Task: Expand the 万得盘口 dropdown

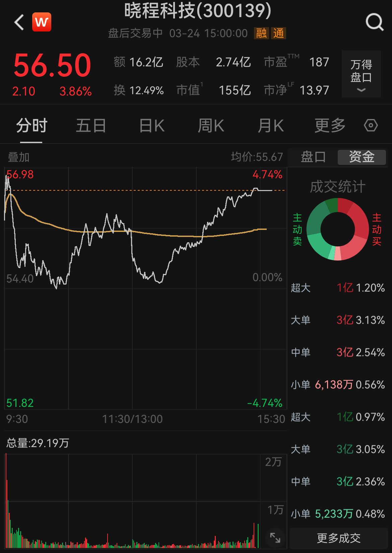Action: tap(361, 74)
